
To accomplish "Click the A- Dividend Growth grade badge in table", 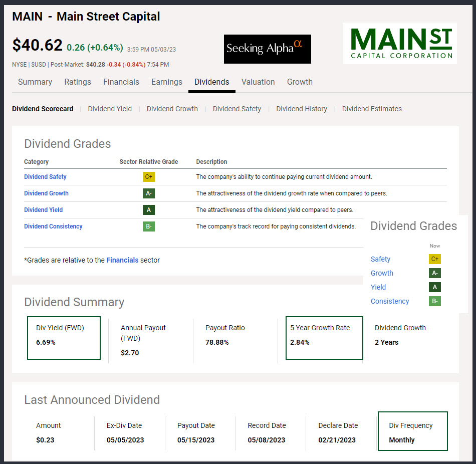I will click(x=148, y=193).
